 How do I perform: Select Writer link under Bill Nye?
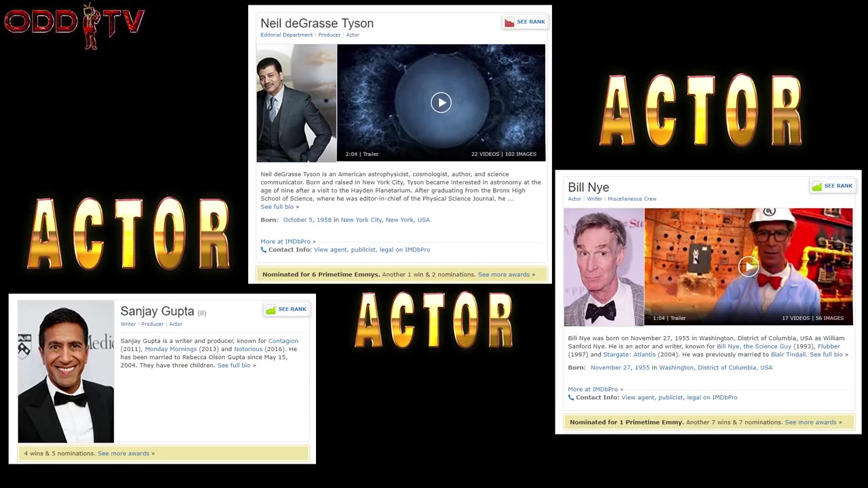click(x=595, y=199)
